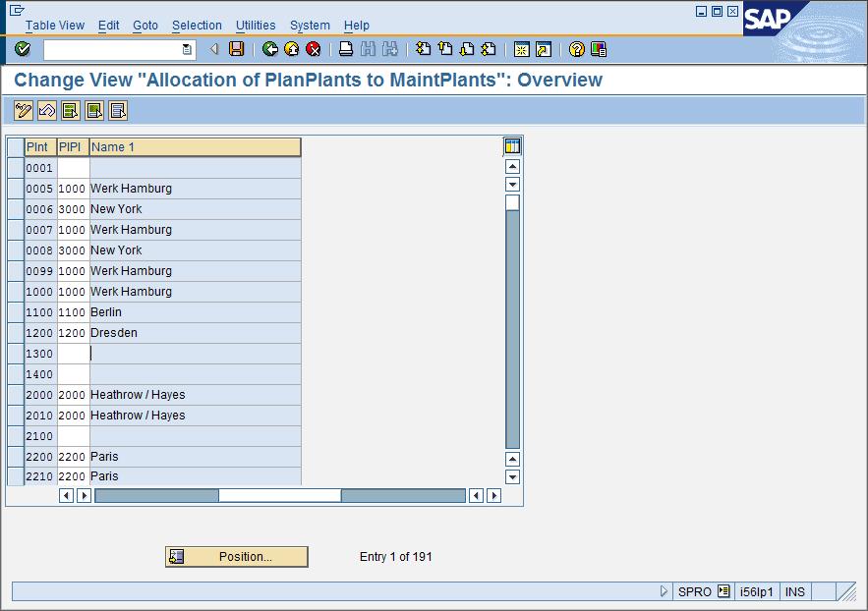The height and width of the screenshot is (611, 868).
Task: Select row with plant 2000
Action: tap(16, 395)
